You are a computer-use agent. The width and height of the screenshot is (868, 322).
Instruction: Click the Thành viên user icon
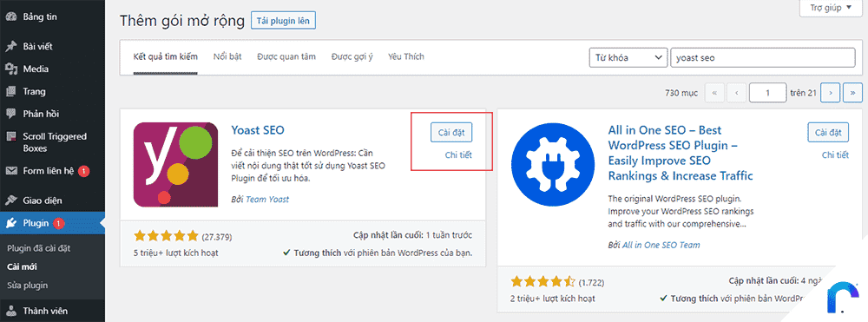(x=10, y=311)
